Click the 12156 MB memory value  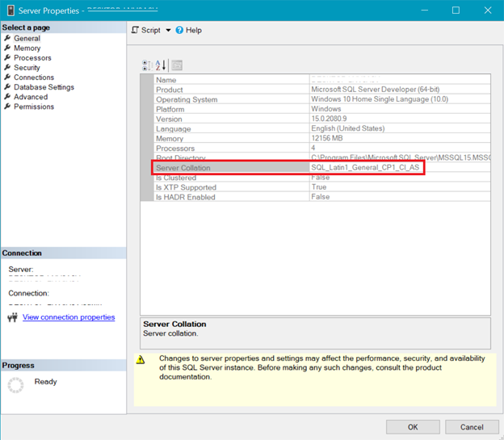(x=327, y=138)
